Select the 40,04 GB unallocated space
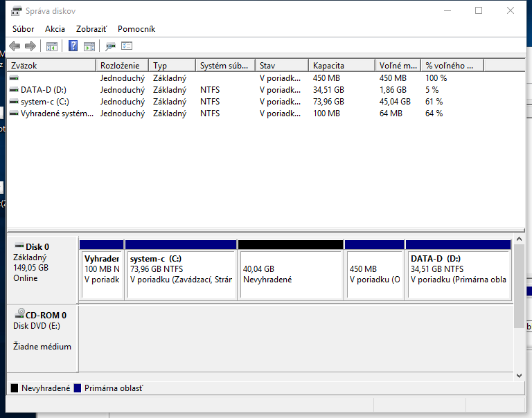This screenshot has width=532, height=418. 290,273
